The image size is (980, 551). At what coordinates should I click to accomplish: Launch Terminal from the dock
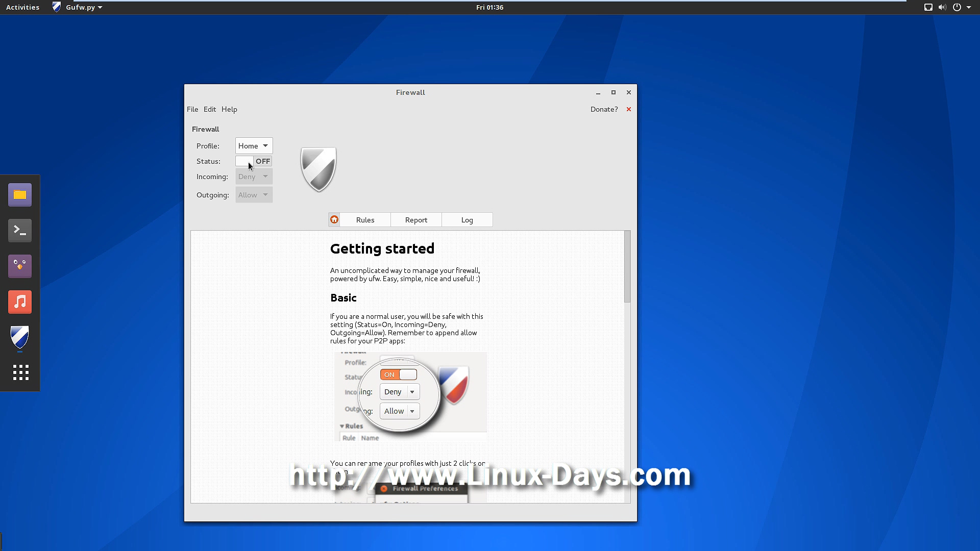coord(20,231)
